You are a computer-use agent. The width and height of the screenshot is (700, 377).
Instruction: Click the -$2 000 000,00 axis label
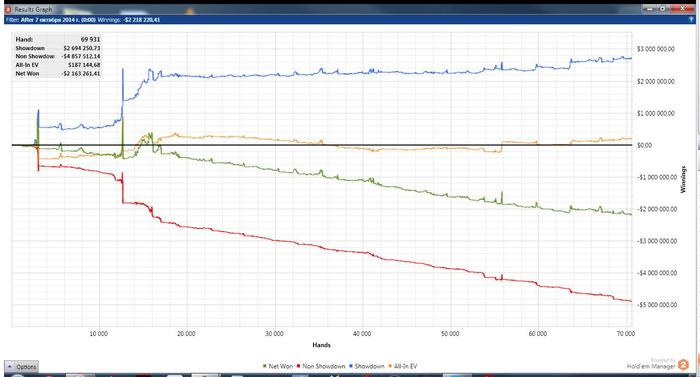point(656,209)
